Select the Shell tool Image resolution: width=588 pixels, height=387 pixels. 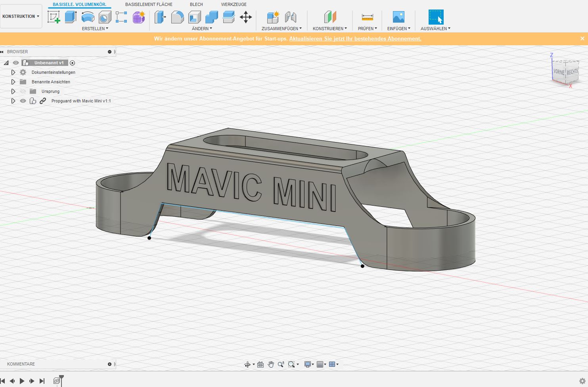tap(194, 17)
